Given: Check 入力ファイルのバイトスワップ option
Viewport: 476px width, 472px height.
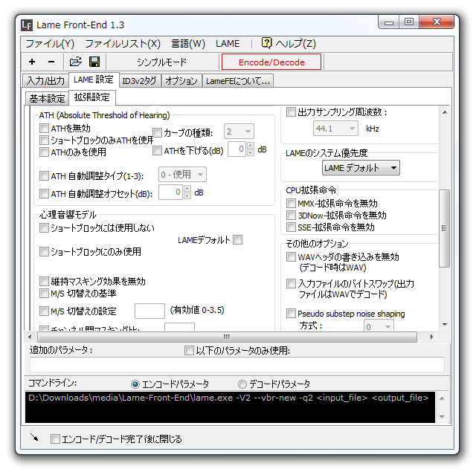Looking at the screenshot, I should 291,283.
